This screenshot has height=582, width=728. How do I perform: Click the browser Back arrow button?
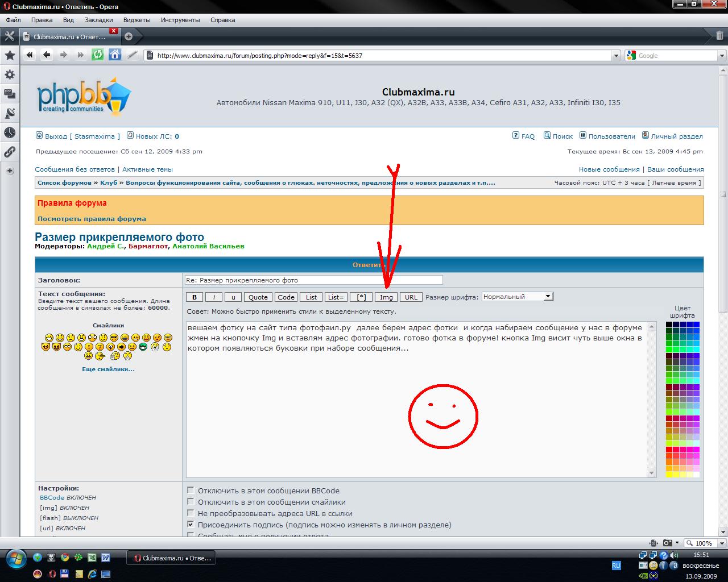(x=47, y=55)
